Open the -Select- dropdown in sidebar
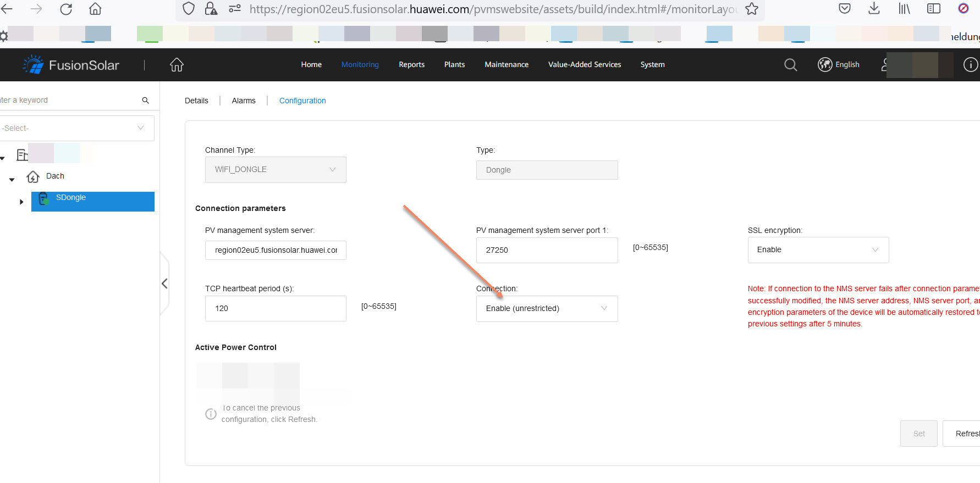 coord(77,128)
